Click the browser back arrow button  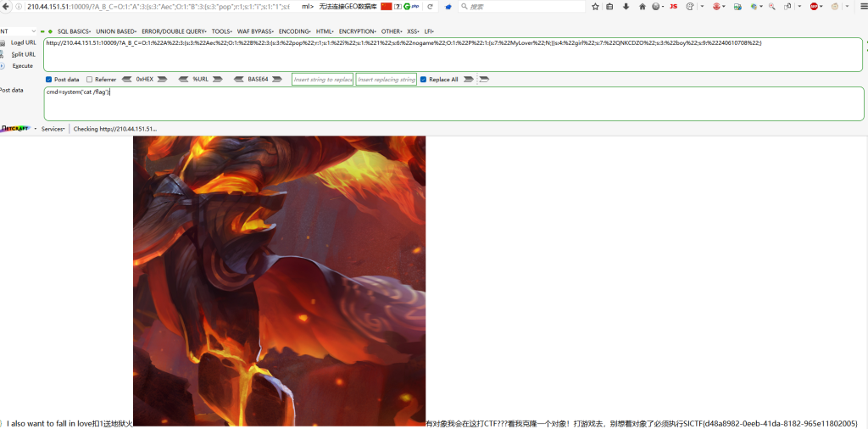tap(6, 6)
